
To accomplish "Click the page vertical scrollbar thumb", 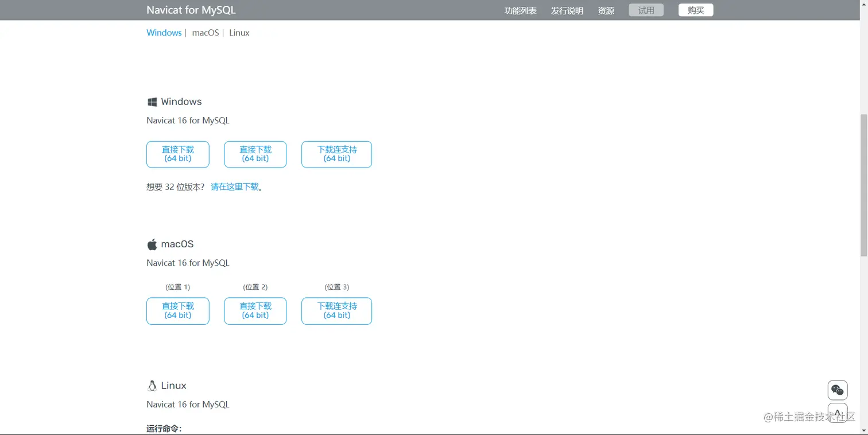I will [x=863, y=185].
